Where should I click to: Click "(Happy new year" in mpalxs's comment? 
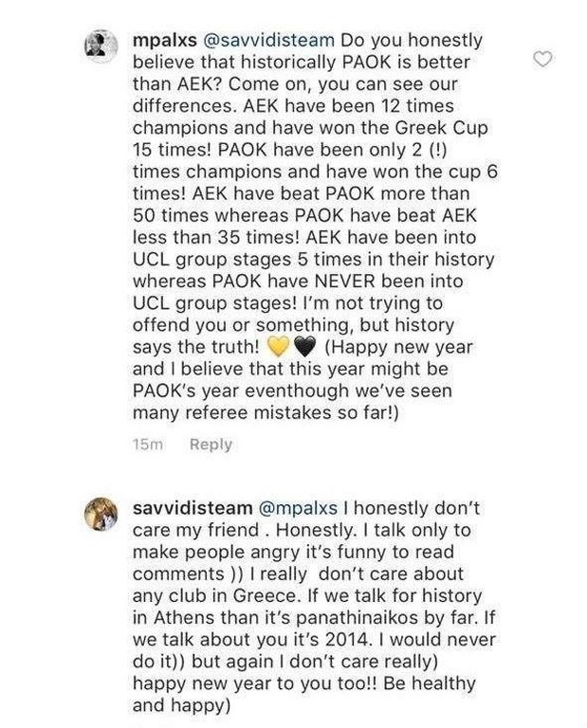tap(397, 347)
